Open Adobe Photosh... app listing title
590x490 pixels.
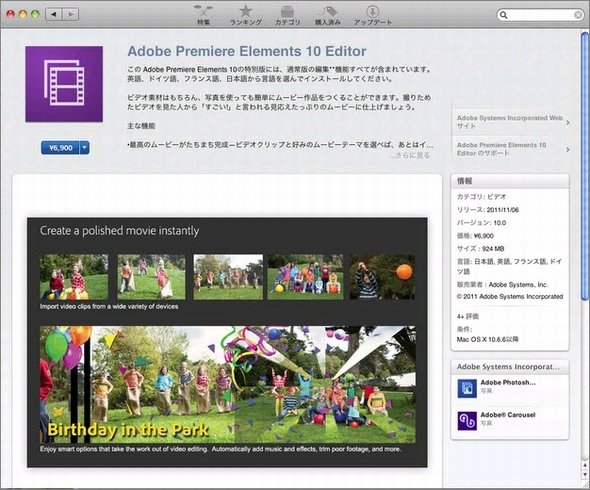[x=508, y=382]
